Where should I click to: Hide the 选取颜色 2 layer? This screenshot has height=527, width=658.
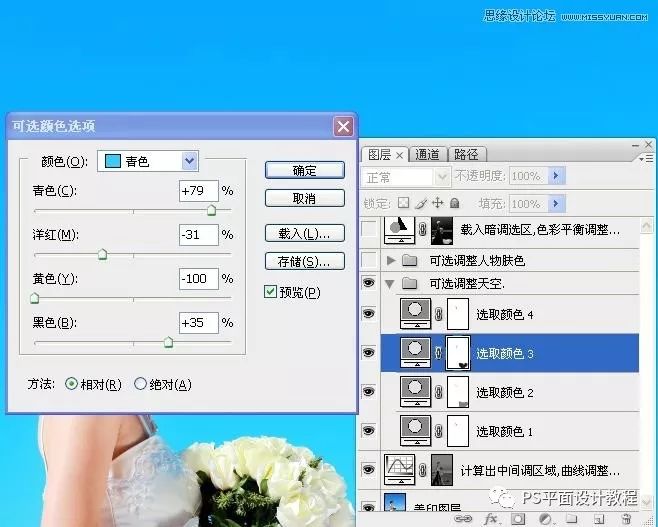pyautogui.click(x=368, y=392)
